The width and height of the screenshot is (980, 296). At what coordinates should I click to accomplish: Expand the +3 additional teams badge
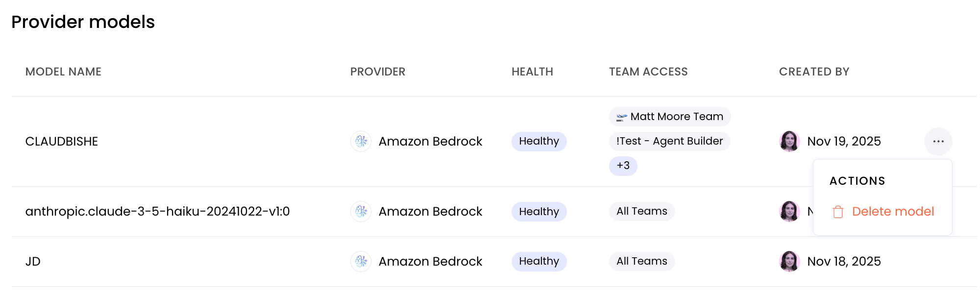[x=623, y=166]
